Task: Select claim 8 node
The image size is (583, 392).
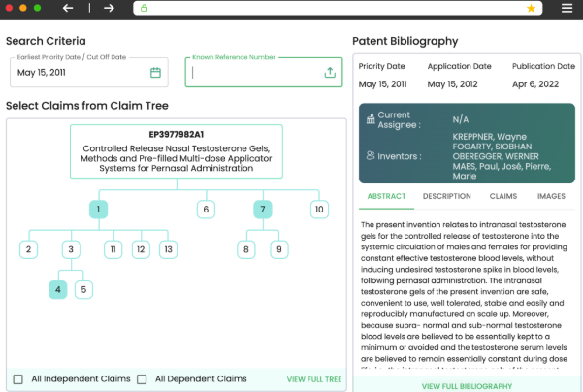Action: pyautogui.click(x=246, y=249)
